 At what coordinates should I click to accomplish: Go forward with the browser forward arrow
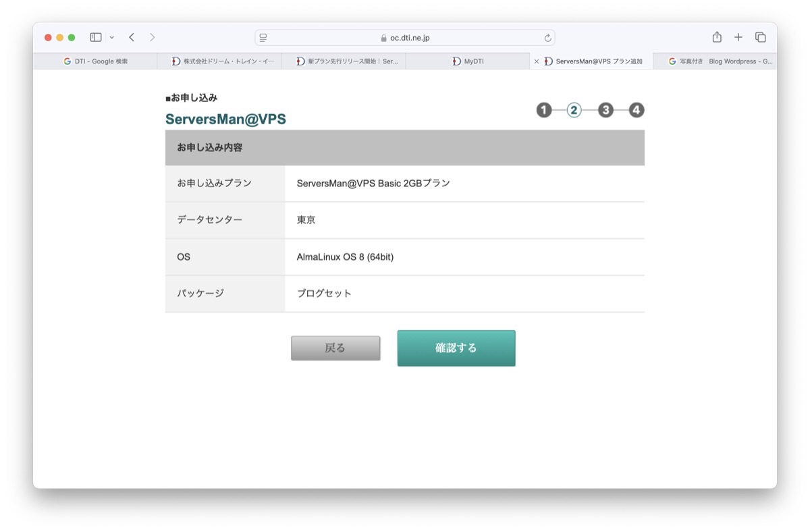[x=153, y=38]
